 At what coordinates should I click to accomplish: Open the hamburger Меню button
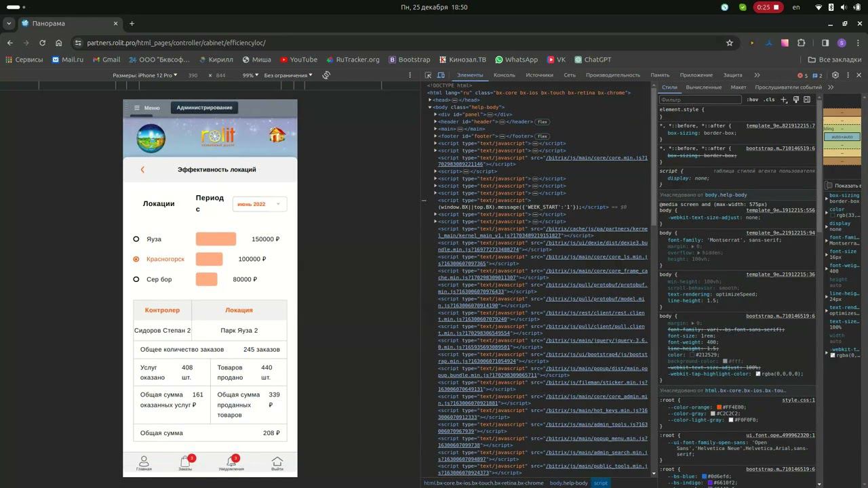click(x=146, y=108)
